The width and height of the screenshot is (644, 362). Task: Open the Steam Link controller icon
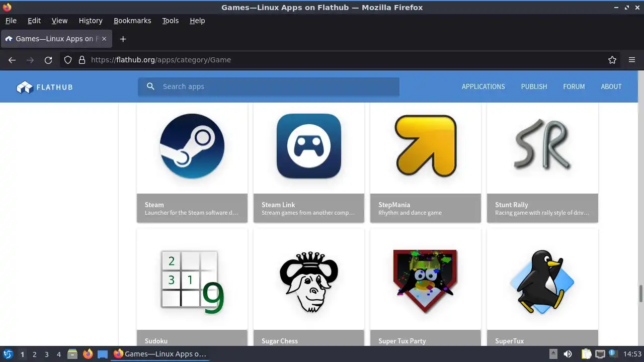pos(309,146)
